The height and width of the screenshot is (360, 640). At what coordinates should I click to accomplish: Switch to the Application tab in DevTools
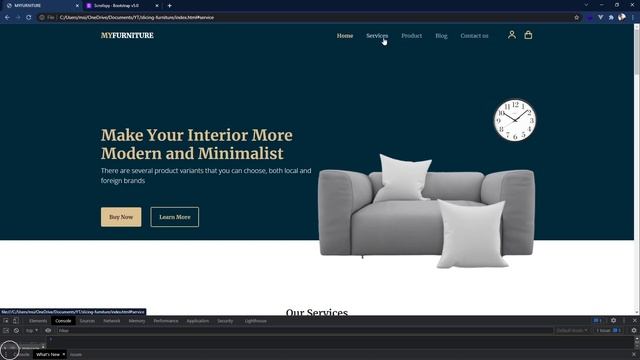(x=198, y=321)
